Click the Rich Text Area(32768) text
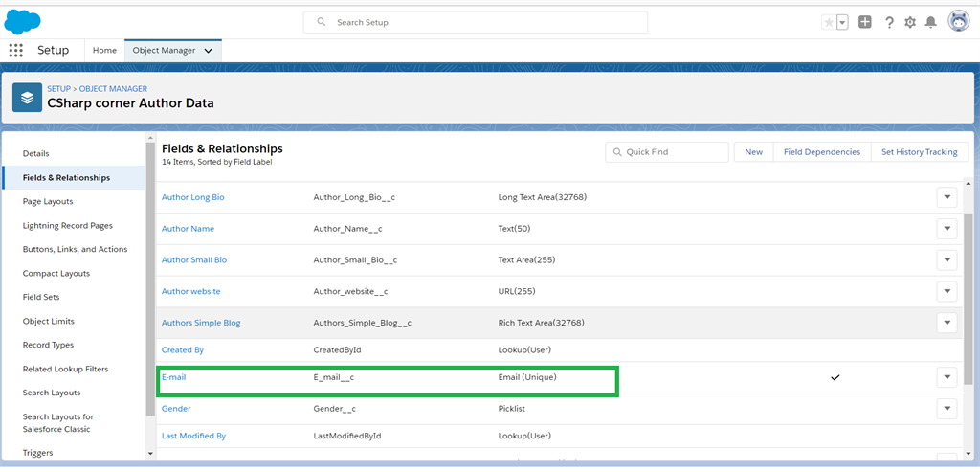980x472 pixels. [x=542, y=323]
